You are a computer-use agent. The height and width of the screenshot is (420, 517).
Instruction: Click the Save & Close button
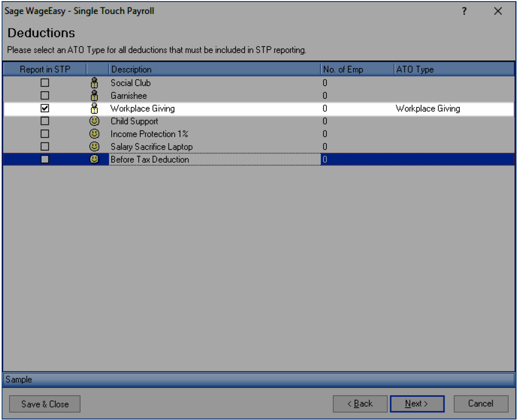[45, 404]
